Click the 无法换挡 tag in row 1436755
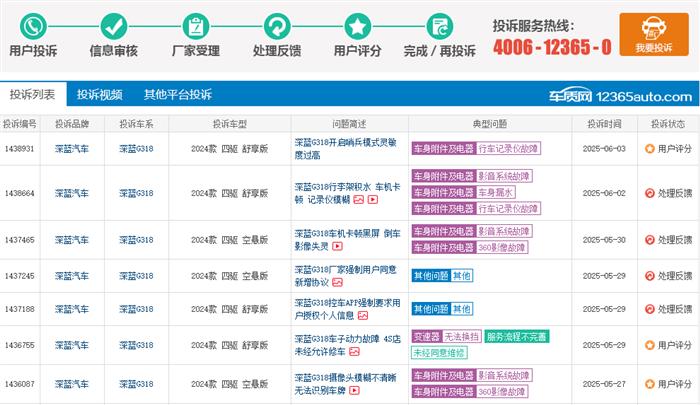Image resolution: width=700 pixels, height=405 pixels. tap(462, 337)
